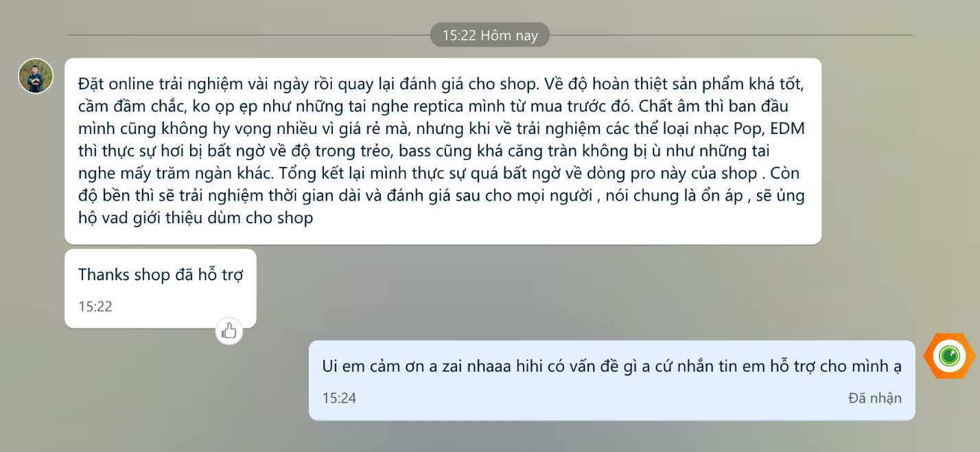Image resolution: width=980 pixels, height=452 pixels.
Task: Open the shop's orange hexagon avatar
Action: [950, 356]
